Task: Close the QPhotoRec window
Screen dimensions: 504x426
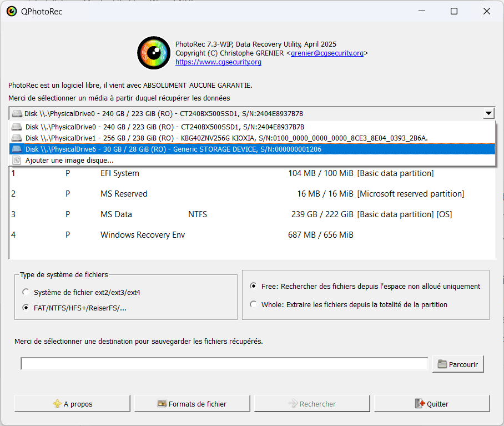Action: coord(487,11)
